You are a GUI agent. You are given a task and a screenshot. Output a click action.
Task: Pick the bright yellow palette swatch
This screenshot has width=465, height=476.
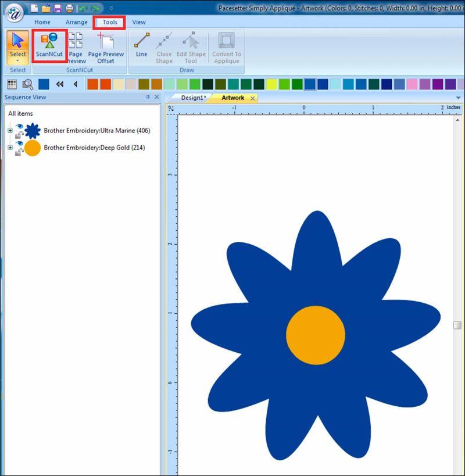point(271,84)
